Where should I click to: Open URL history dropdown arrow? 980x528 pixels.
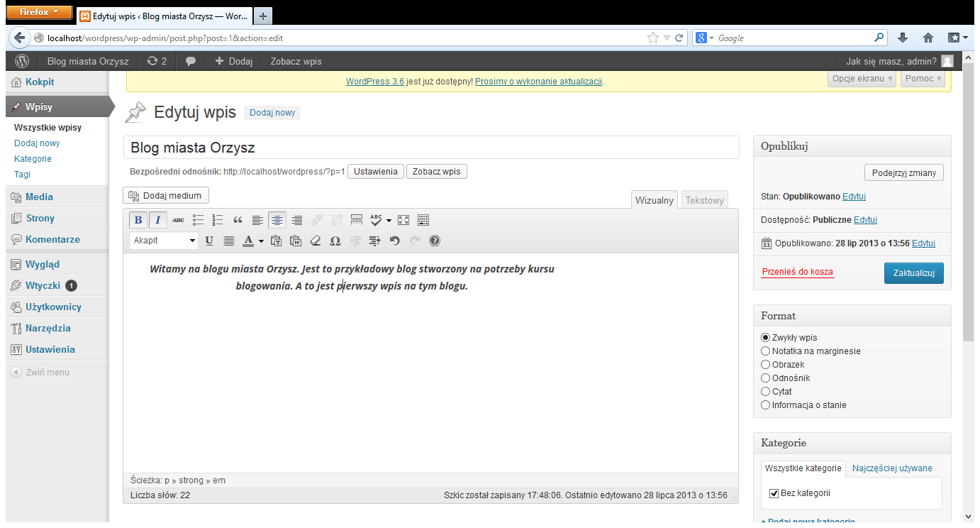pyautogui.click(x=667, y=38)
